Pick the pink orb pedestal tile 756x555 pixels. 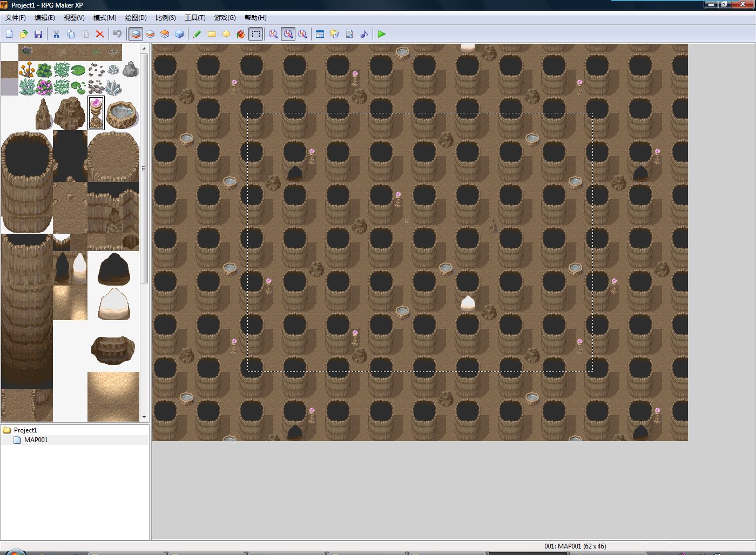[x=96, y=113]
